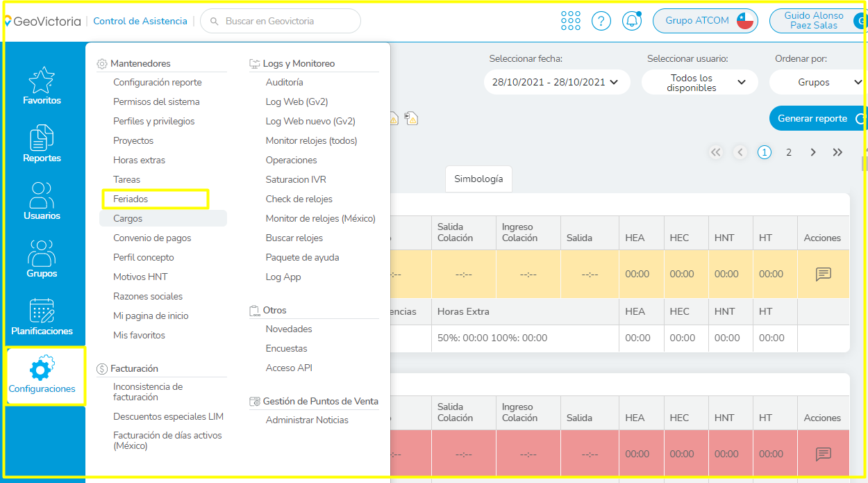Open the Favoritos star icon
The width and height of the screenshot is (868, 483).
(42, 81)
